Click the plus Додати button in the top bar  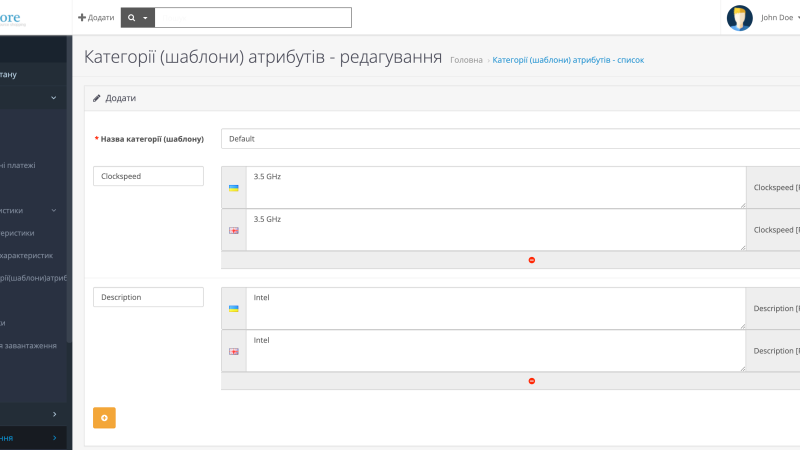point(96,17)
